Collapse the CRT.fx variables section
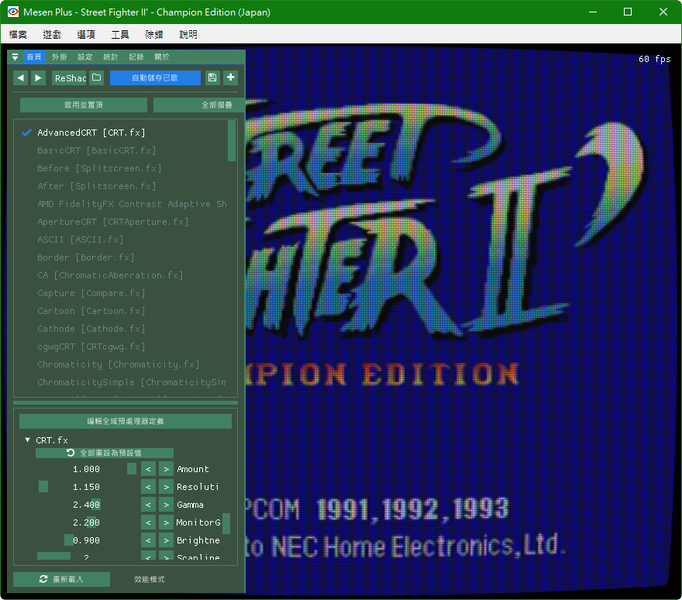This screenshot has height=600, width=682. click(27, 440)
